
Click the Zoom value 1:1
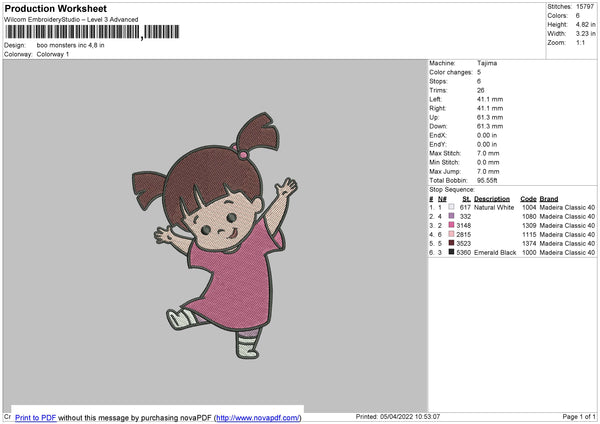click(x=580, y=42)
